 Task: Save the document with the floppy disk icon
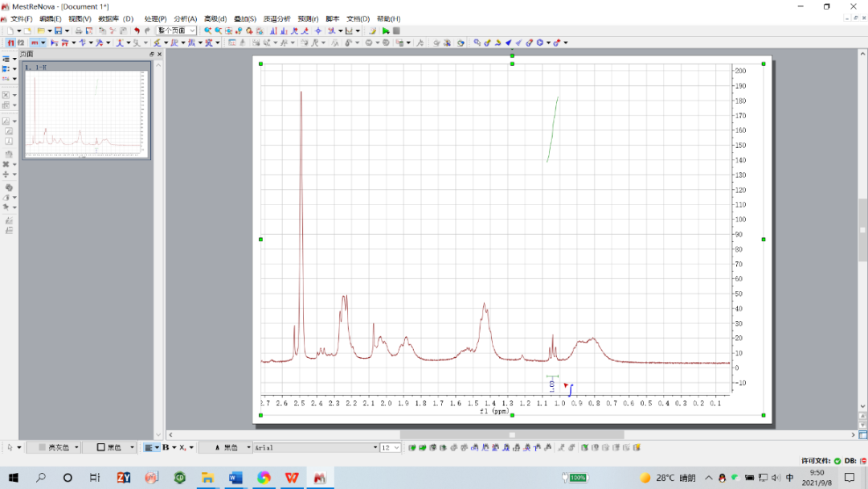(58, 31)
